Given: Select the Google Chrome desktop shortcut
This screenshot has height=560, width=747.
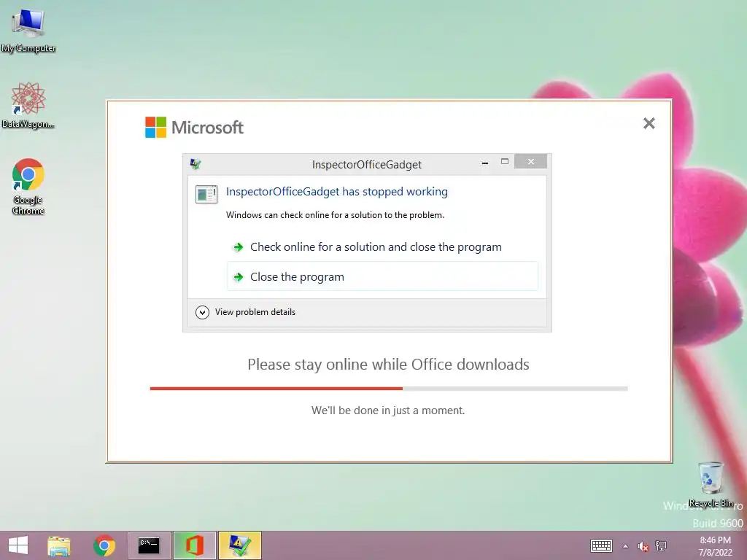Looking at the screenshot, I should click(x=28, y=186).
